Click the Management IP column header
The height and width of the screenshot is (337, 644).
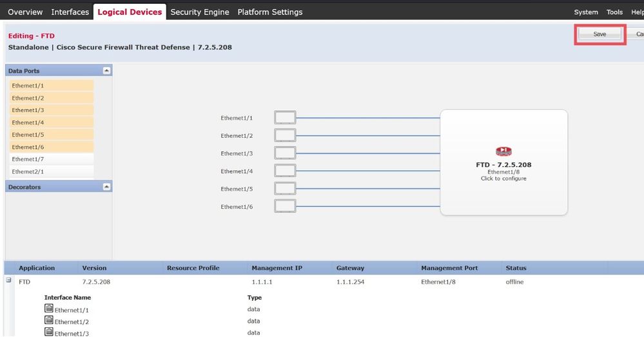tap(277, 267)
